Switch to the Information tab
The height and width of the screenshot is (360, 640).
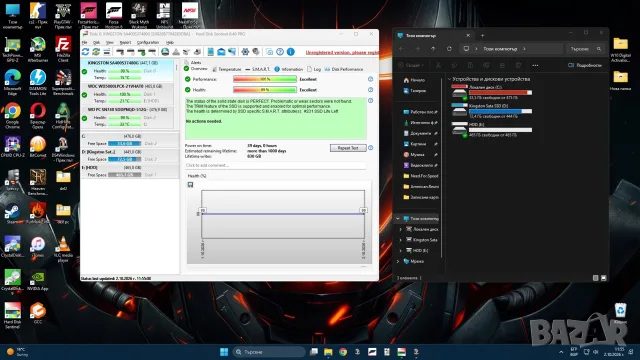[x=289, y=69]
